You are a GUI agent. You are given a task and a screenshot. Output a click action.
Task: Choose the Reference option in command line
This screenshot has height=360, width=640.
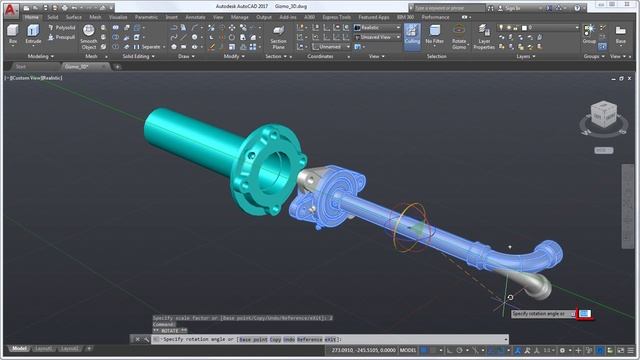click(309, 339)
